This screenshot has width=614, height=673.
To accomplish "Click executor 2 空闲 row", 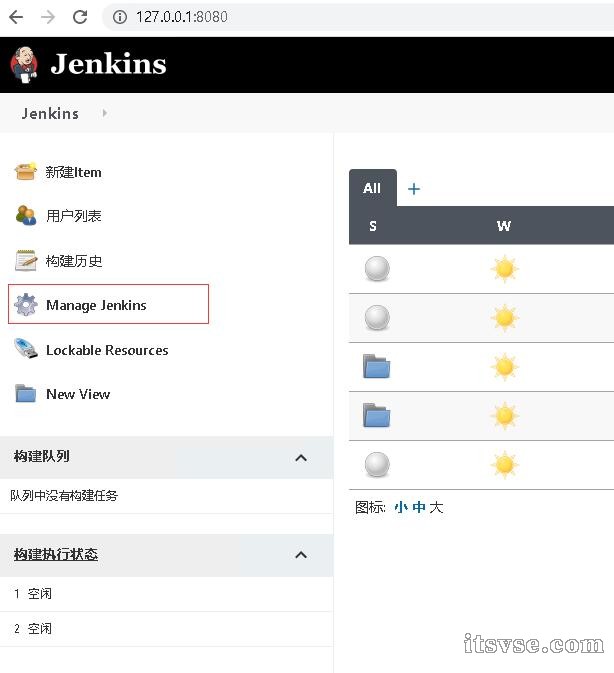I will tap(166, 629).
